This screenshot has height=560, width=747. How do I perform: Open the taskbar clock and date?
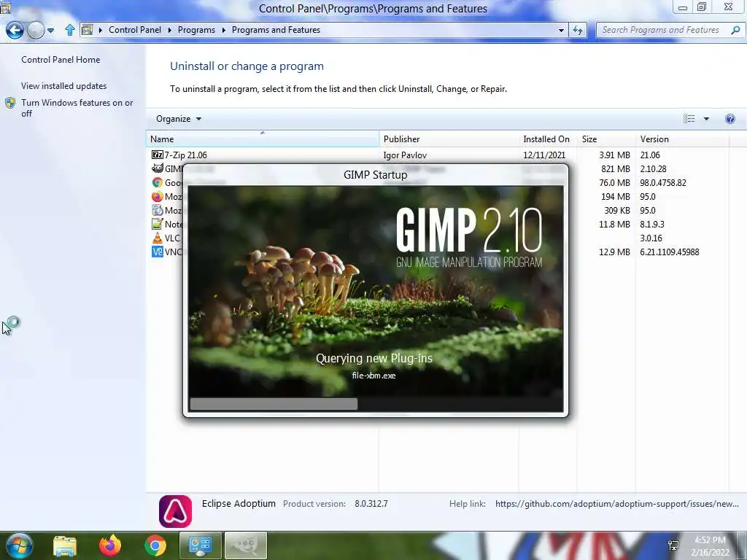(710, 546)
